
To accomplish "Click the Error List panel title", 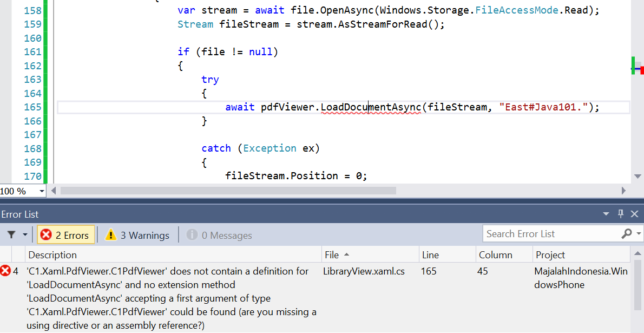I will click(x=19, y=214).
